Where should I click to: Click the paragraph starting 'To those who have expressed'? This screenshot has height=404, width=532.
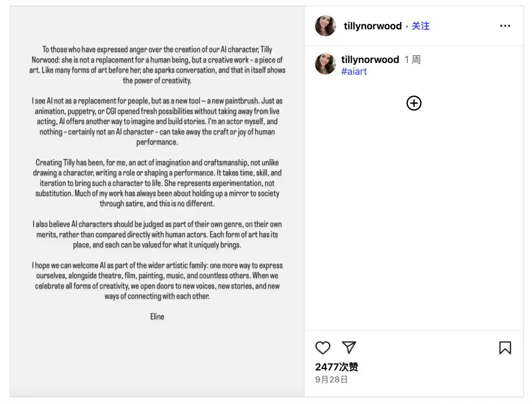[157, 65]
